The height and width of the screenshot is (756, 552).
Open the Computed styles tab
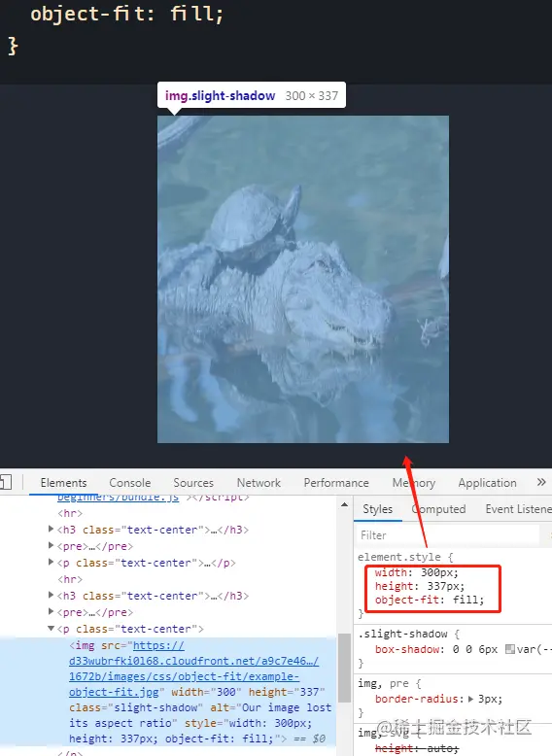pyautogui.click(x=438, y=509)
